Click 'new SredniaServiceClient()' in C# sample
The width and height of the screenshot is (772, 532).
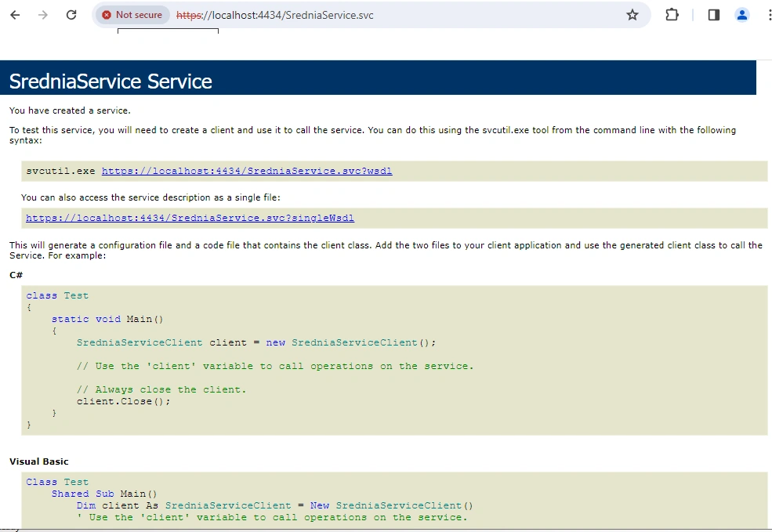(x=351, y=342)
